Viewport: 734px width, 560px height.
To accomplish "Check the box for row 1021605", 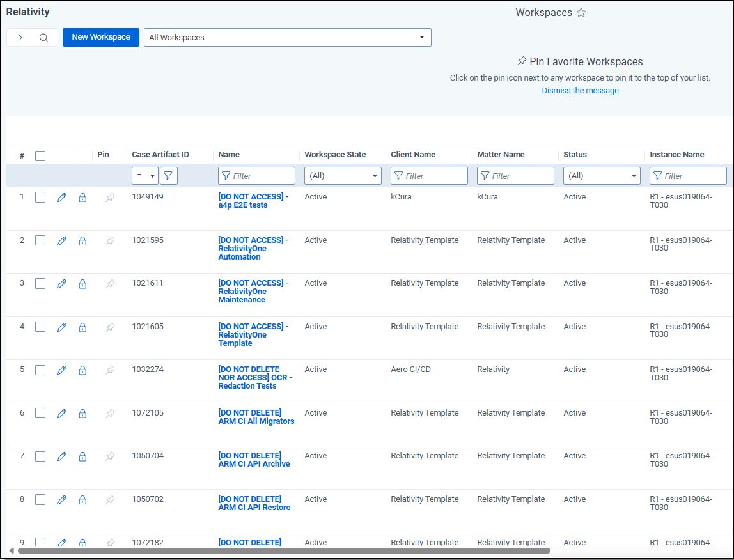I will tap(40, 327).
